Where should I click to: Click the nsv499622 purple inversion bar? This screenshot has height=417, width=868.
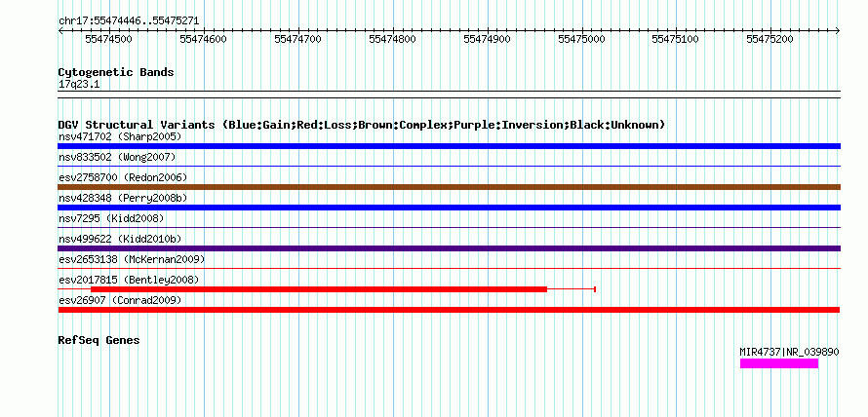click(x=449, y=248)
